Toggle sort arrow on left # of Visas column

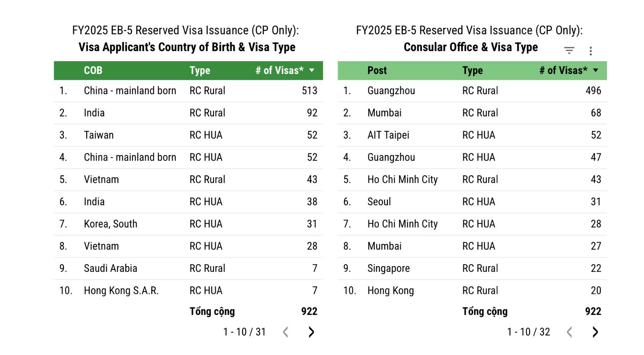tap(312, 70)
